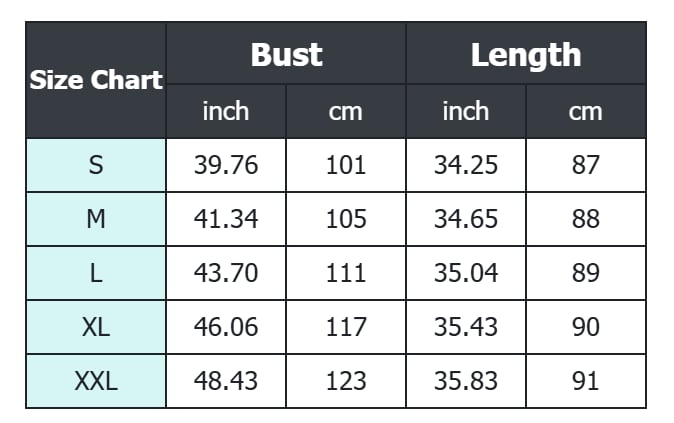Click the cm subheader under Length

[586, 111]
